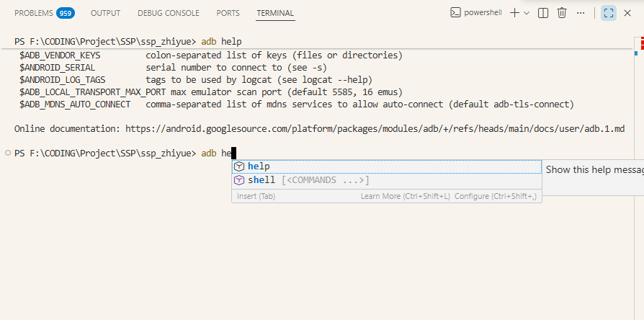This screenshot has height=320, width=644.
Task: Open the android.googlesource.com documentation URL
Action: tap(375, 129)
